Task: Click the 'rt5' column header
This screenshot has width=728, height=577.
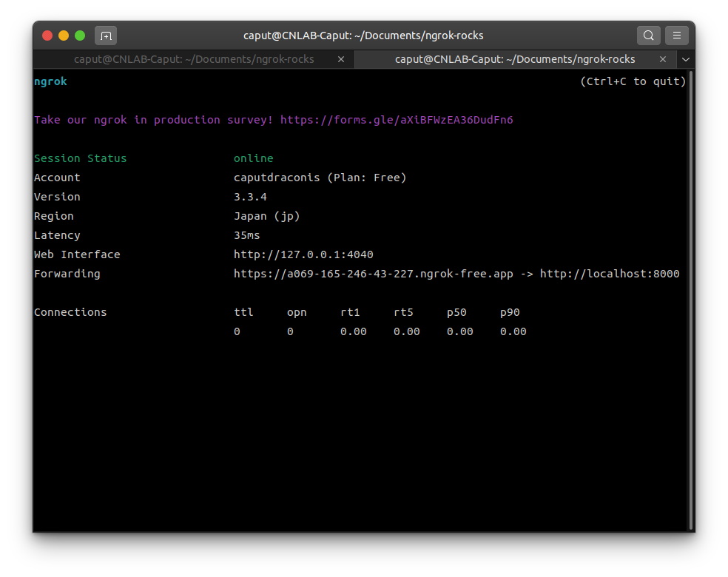Action: click(x=403, y=312)
